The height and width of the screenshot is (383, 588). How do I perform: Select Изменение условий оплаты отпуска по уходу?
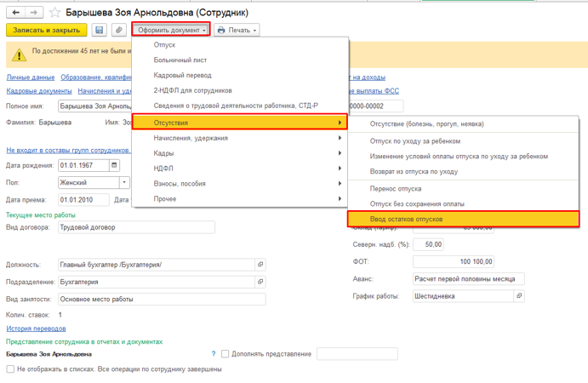464,157
